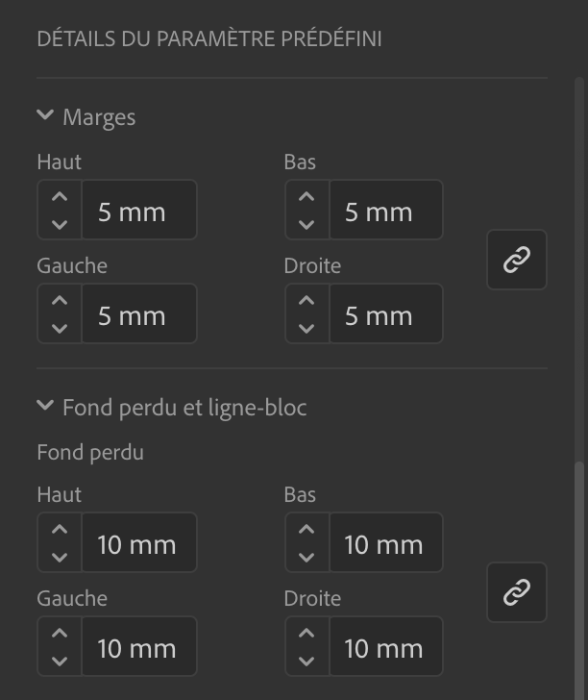Click the Marges Haut 5 mm field
588x700 pixels.
pyautogui.click(x=139, y=210)
